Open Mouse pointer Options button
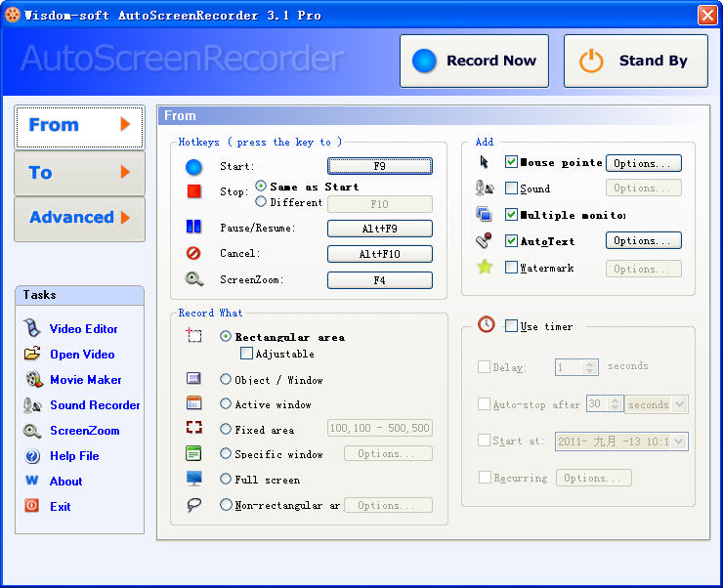 click(x=644, y=163)
